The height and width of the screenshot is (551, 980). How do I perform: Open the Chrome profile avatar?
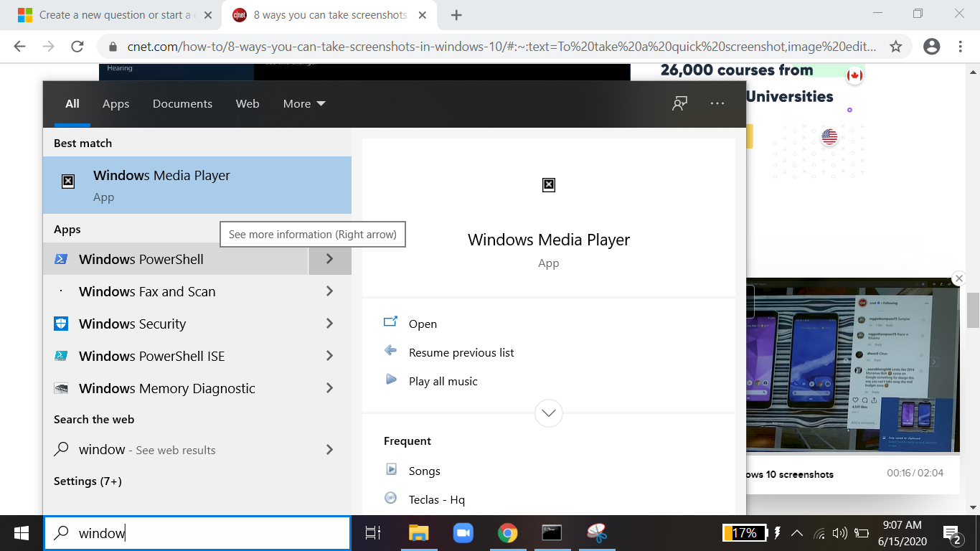click(931, 47)
